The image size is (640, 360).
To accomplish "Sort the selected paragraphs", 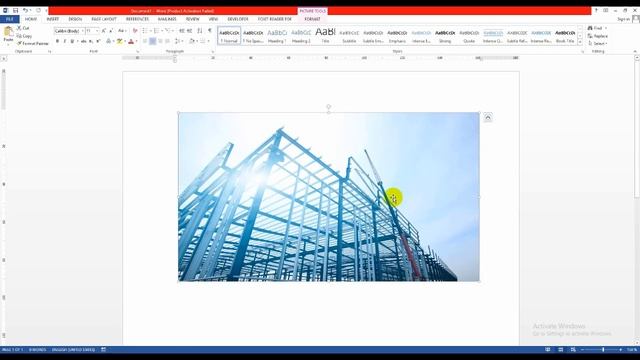I will (200, 31).
